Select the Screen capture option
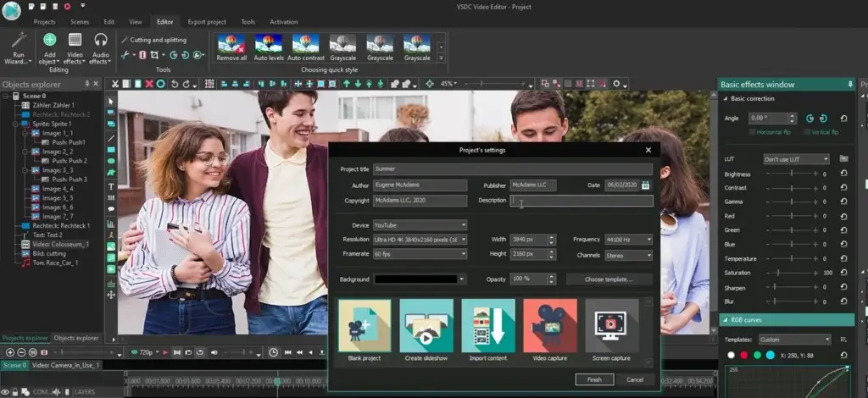This screenshot has height=398, width=868. click(x=612, y=330)
